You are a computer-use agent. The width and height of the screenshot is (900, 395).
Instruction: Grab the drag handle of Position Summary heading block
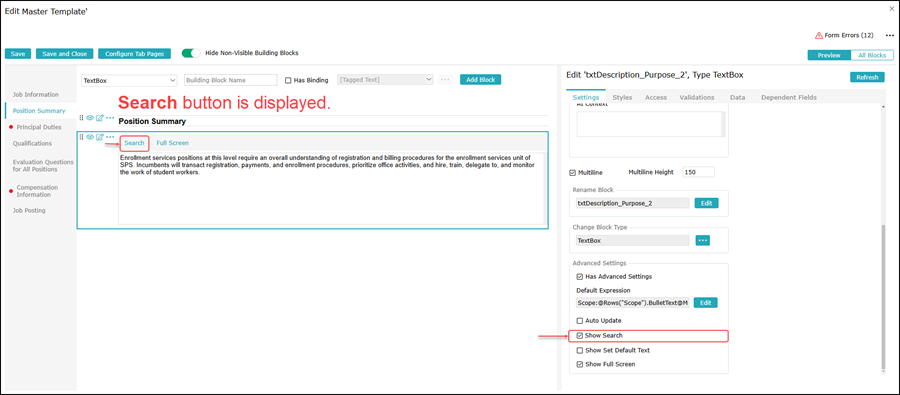point(82,118)
